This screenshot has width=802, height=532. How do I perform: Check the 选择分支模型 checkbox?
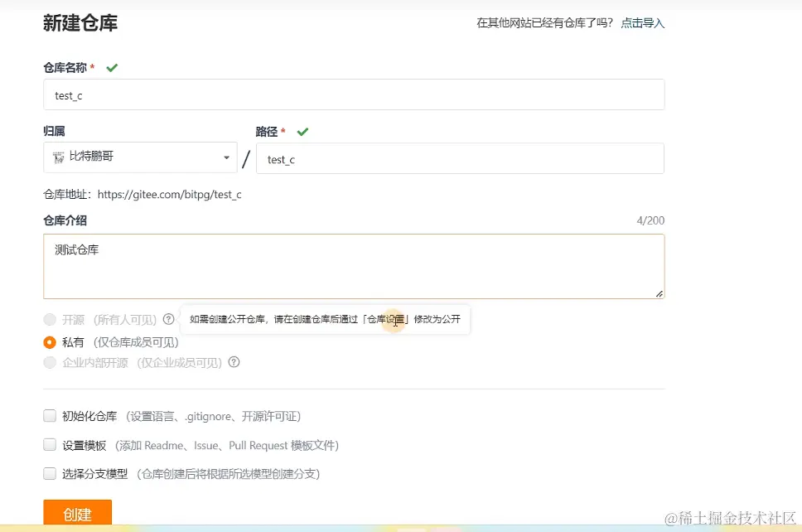tap(50, 474)
